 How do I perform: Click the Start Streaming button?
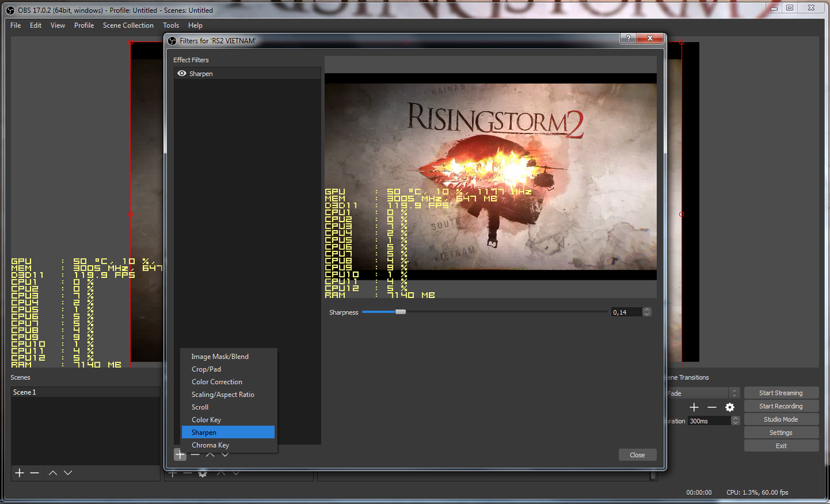tap(781, 393)
